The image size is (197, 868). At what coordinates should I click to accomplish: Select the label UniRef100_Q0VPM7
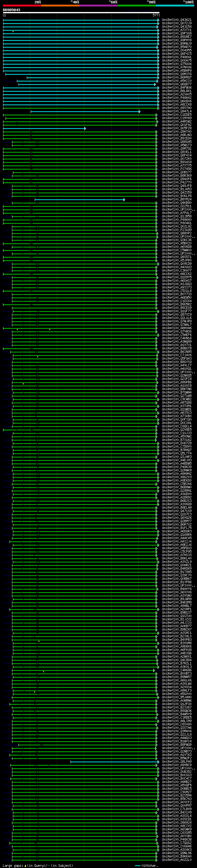click(x=176, y=806)
